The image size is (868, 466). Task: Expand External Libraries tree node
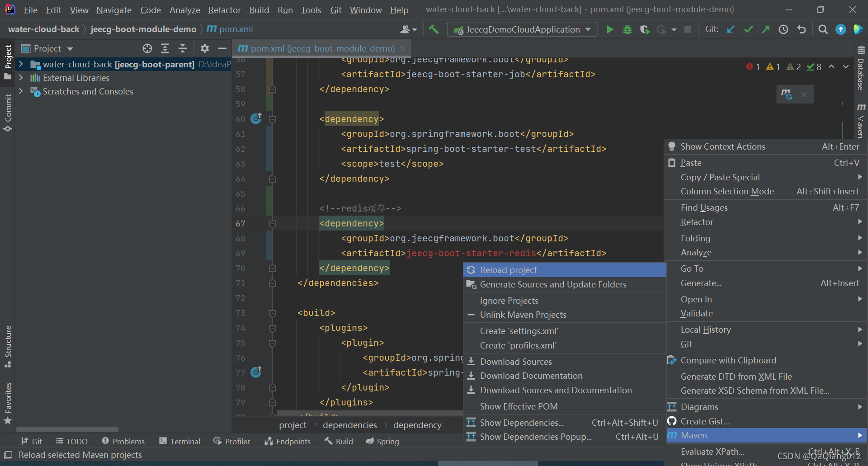coord(21,78)
